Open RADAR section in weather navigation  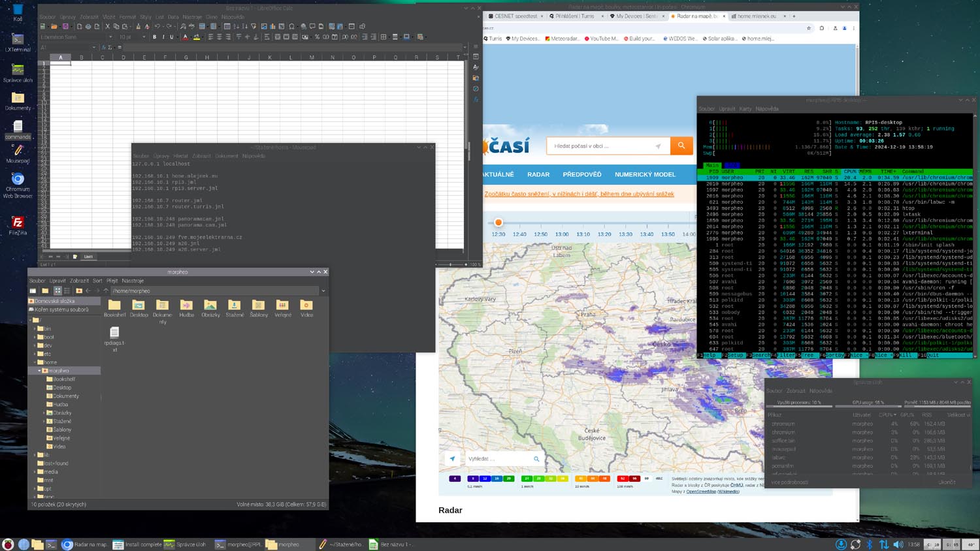(538, 174)
